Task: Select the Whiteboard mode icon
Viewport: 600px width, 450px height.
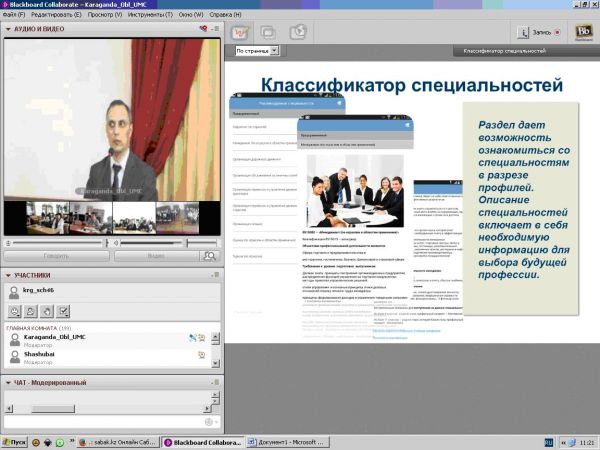Action: [241, 32]
